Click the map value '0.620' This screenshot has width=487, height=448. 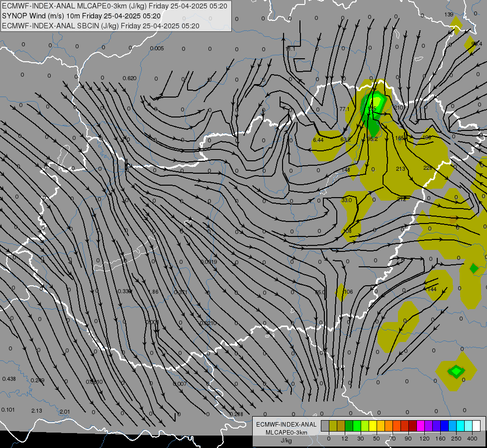click(x=129, y=78)
